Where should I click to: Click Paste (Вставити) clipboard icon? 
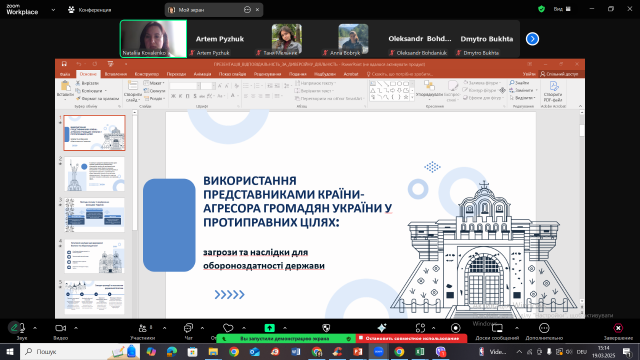65,86
